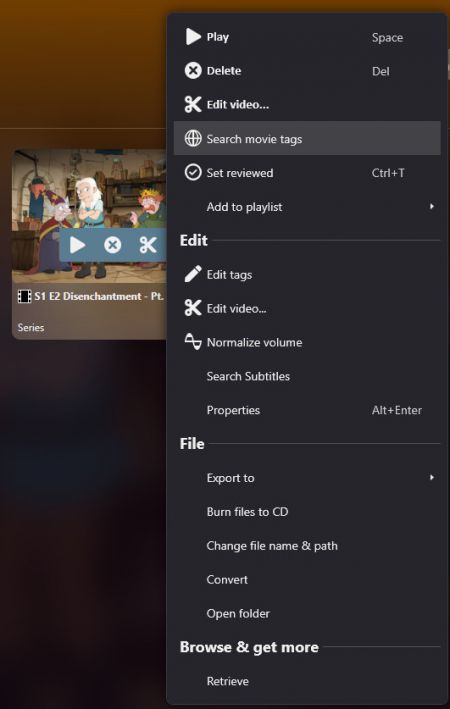Image resolution: width=450 pixels, height=709 pixels.
Task: Click play button on the Disenchantment thumbnail overlay
Action: [x=77, y=245]
